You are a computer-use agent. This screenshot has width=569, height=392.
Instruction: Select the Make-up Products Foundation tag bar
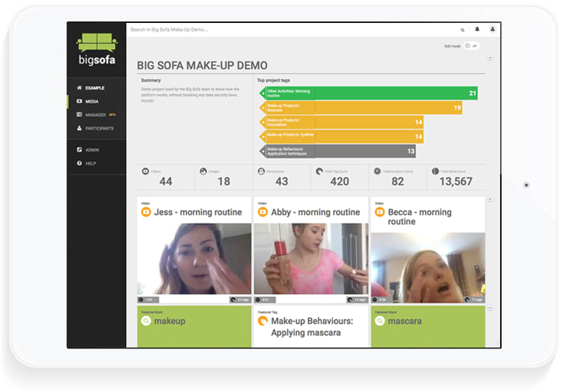pyautogui.click(x=341, y=122)
